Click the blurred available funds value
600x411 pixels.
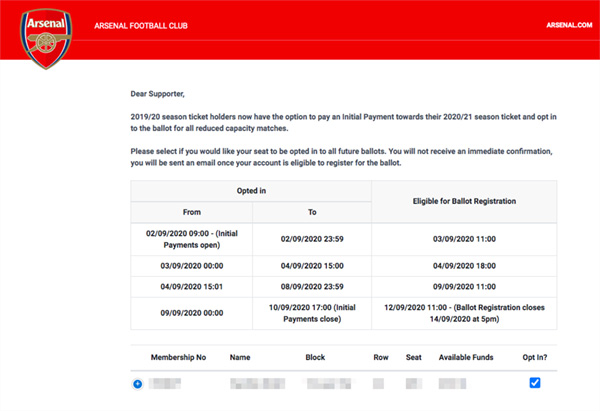tap(452, 383)
